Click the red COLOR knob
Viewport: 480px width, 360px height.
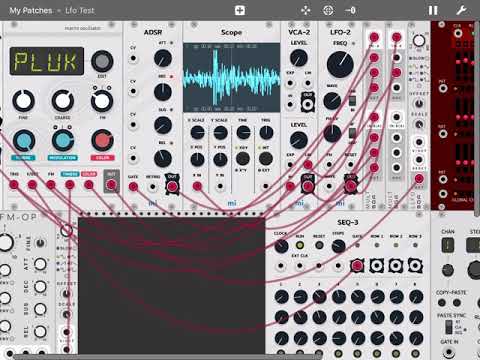[102, 141]
